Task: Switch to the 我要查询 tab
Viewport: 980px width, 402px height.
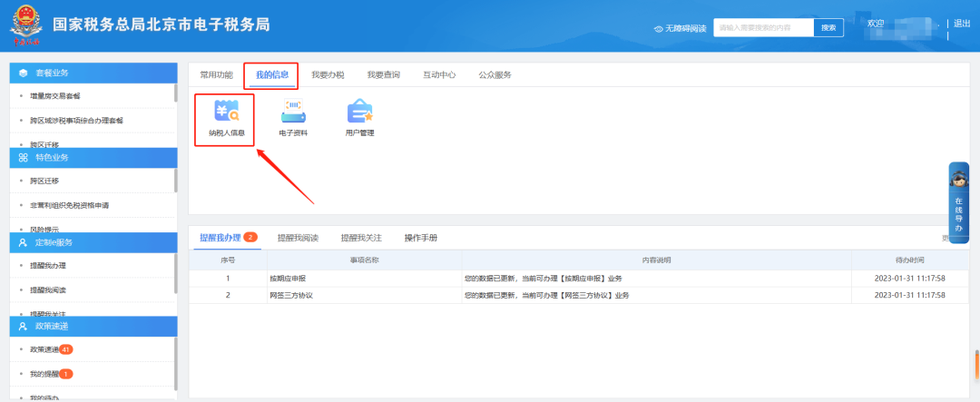Action: (383, 75)
